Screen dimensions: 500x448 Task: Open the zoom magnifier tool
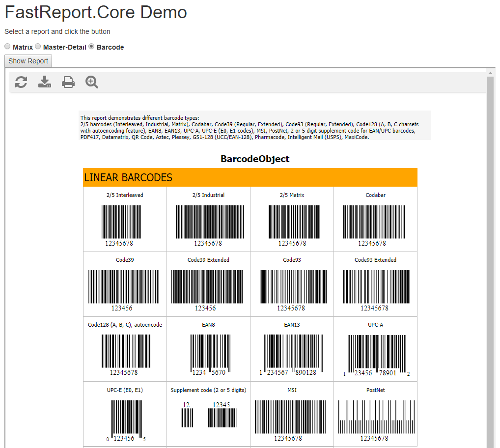tap(92, 82)
